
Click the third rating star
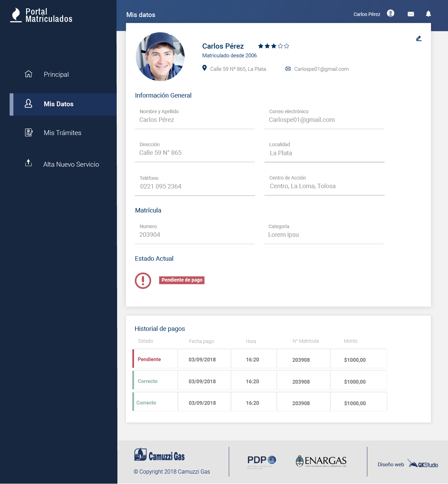pos(274,46)
